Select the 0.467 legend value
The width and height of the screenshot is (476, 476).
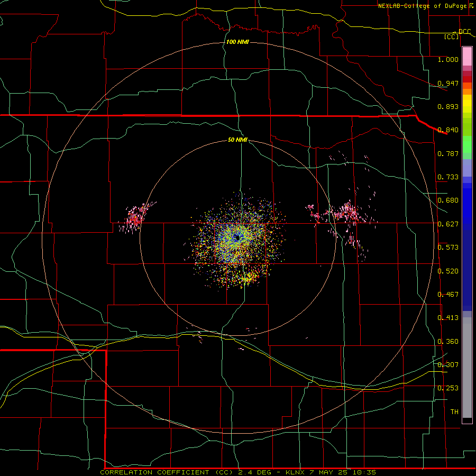tap(448, 295)
